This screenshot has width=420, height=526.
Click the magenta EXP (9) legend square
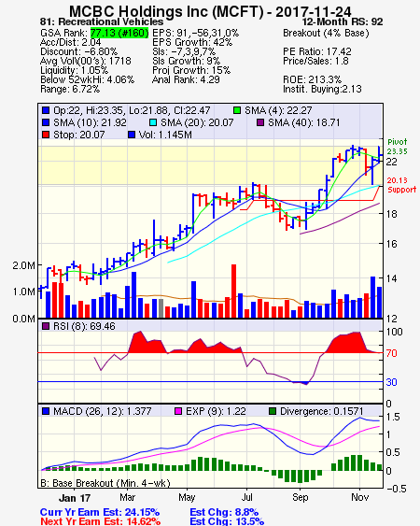(178, 411)
